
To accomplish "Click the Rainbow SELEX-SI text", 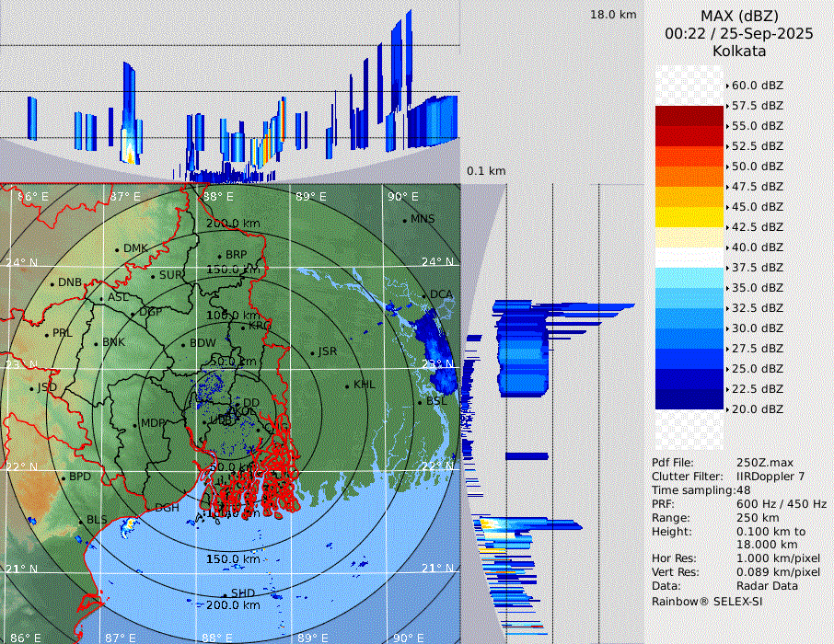I will [x=707, y=601].
